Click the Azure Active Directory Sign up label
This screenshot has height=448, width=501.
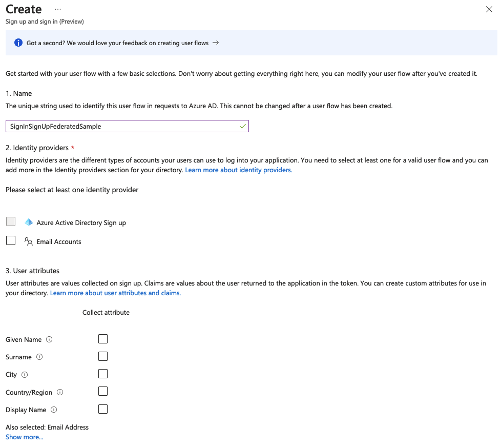click(81, 223)
